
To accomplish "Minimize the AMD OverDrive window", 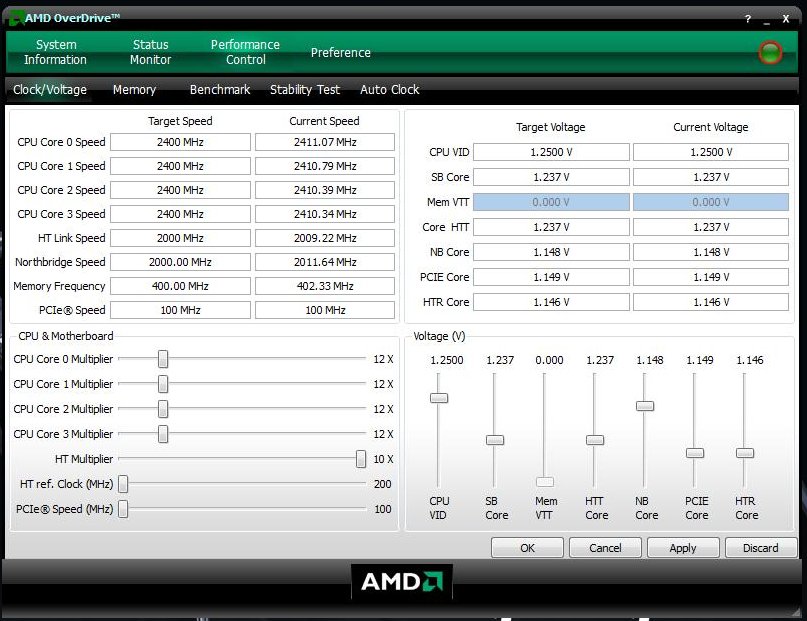I will [767, 21].
